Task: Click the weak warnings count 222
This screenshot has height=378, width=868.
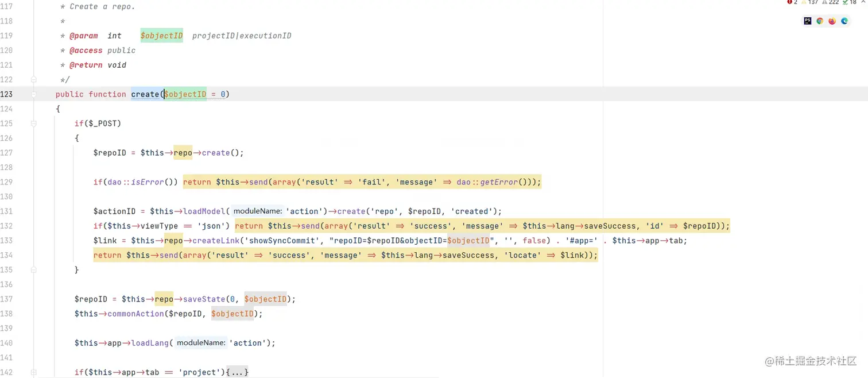Action: pos(830,2)
